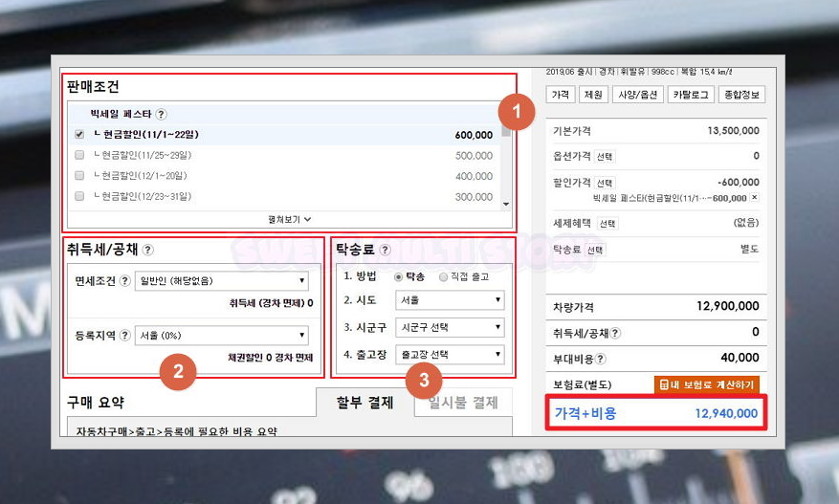Open help icon next to 취득세/공채 heading
The height and width of the screenshot is (504, 839).
click(x=148, y=250)
